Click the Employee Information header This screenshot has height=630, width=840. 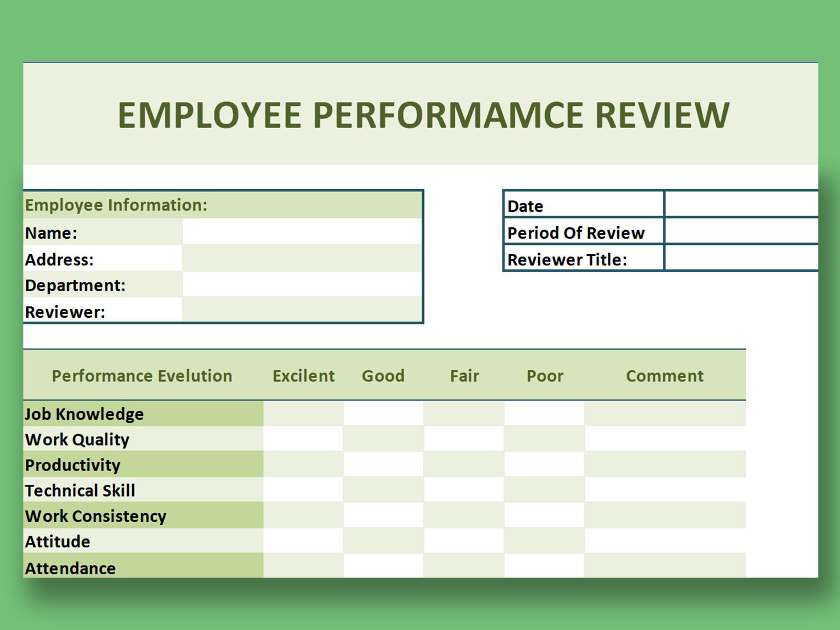118,204
